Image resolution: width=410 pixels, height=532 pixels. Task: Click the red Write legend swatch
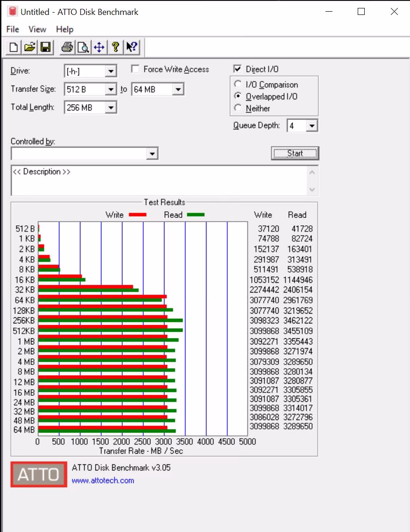(x=137, y=215)
